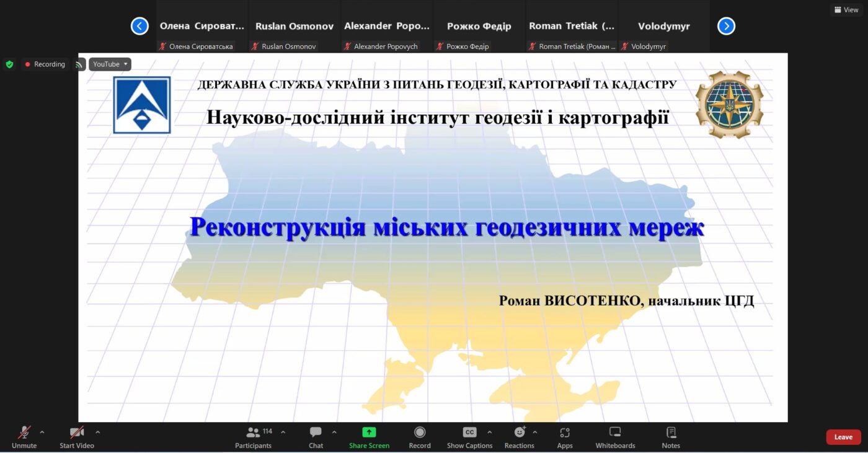This screenshot has width=868, height=453.
Task: Open audio options arrow beside Unmute
Action: [x=42, y=433]
